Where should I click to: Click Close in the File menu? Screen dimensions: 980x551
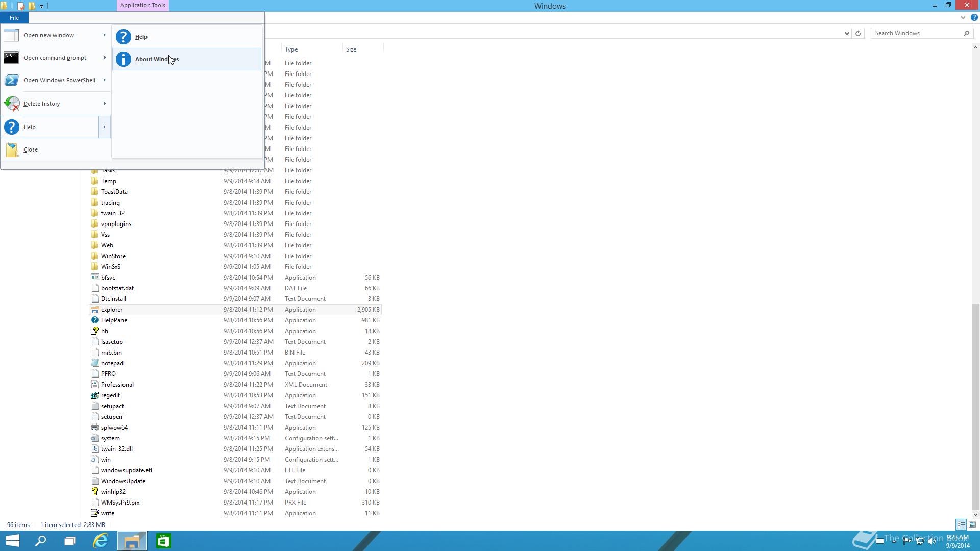tap(56, 149)
